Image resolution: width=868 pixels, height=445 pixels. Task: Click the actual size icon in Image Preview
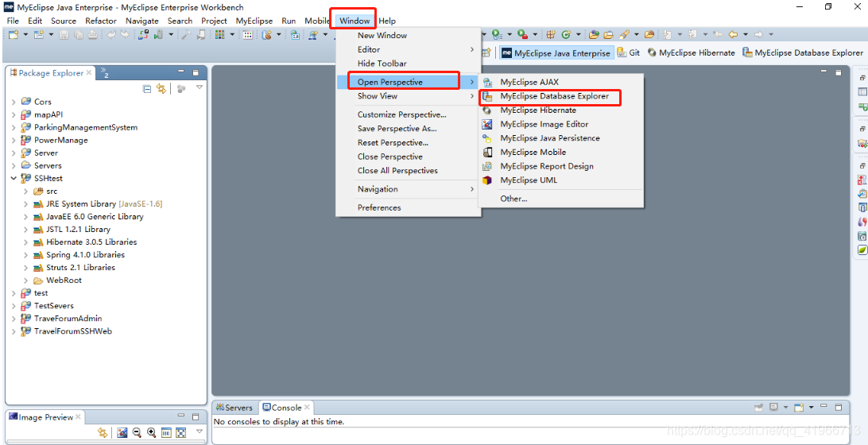(166, 432)
